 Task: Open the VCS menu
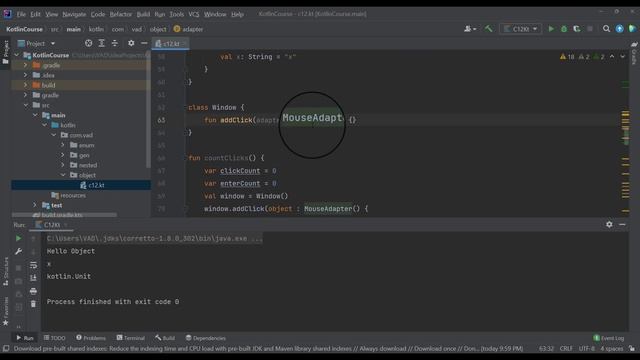193,14
